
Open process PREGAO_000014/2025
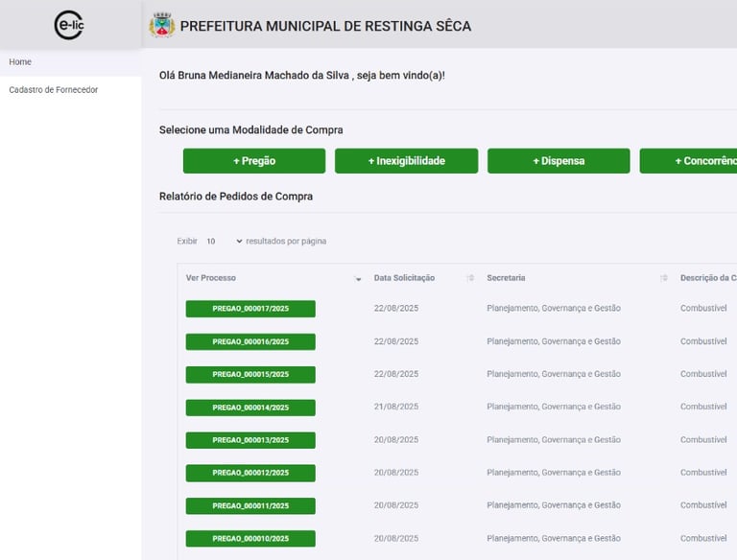[250, 408]
